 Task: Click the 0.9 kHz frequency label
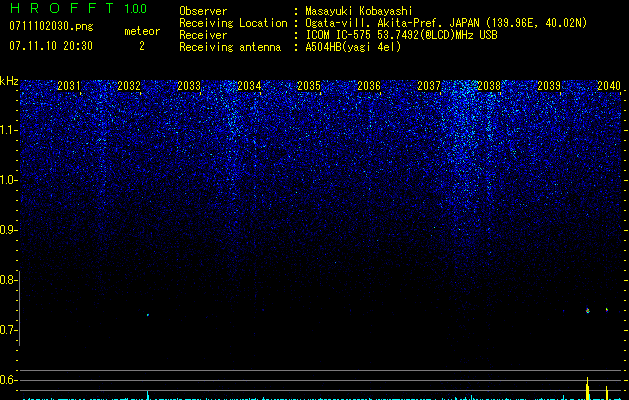7,230
